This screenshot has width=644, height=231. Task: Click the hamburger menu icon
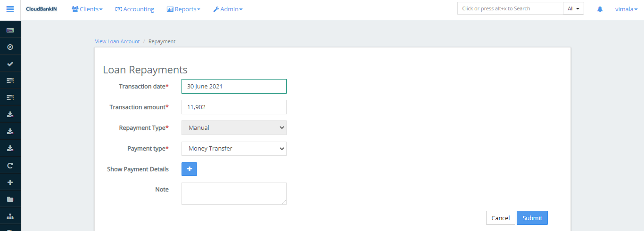click(10, 9)
